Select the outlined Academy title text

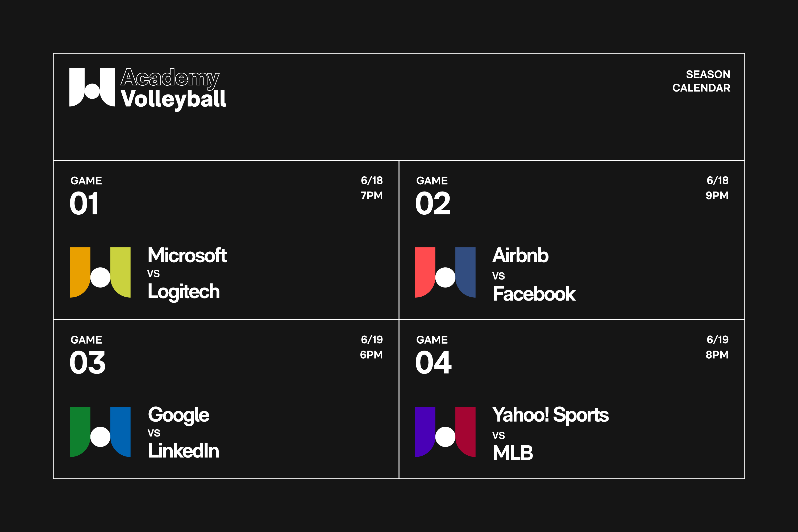click(170, 78)
